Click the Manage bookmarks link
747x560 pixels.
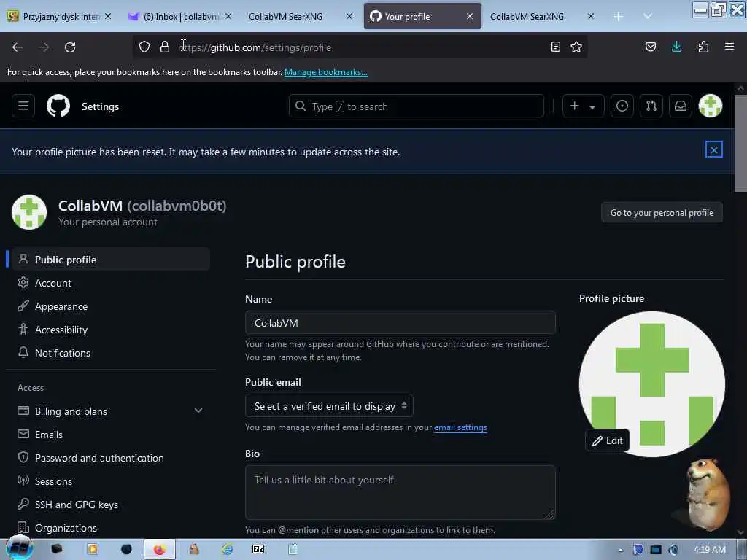326,72
